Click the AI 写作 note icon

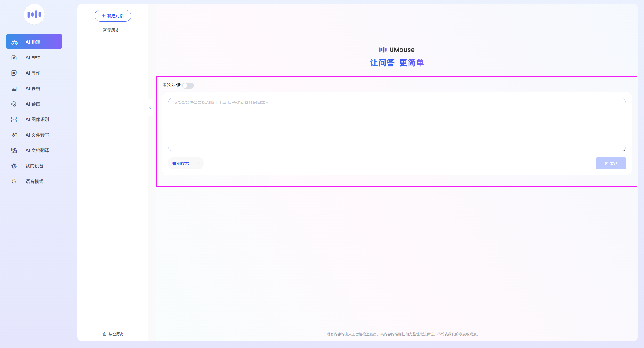pyautogui.click(x=14, y=73)
